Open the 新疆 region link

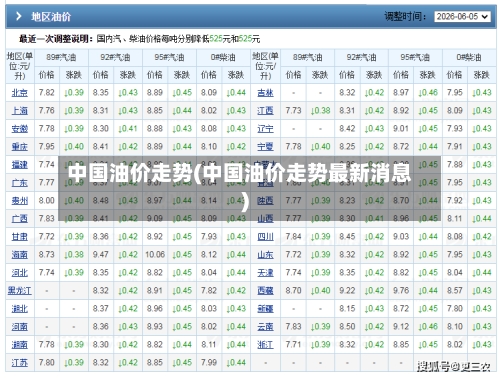pos(265,309)
